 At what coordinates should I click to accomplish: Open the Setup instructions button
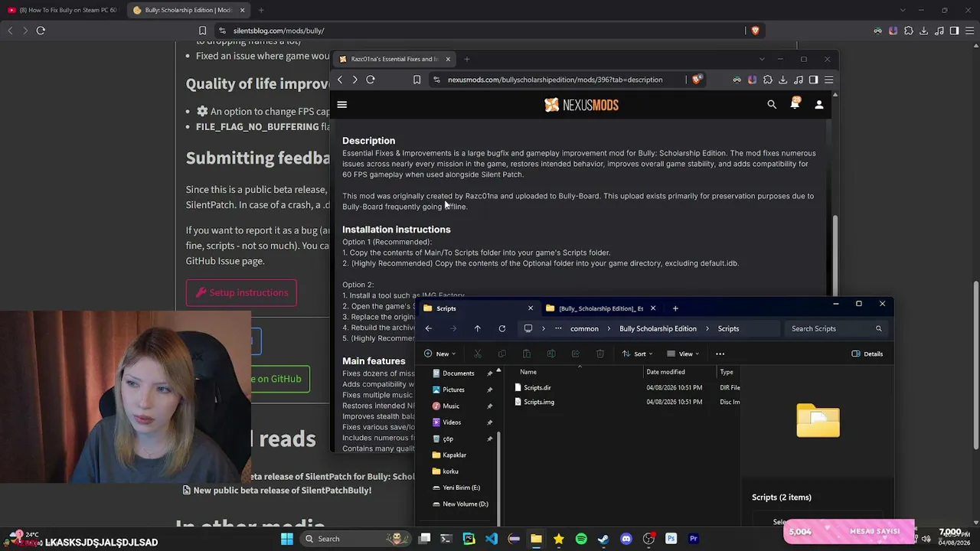pyautogui.click(x=241, y=292)
